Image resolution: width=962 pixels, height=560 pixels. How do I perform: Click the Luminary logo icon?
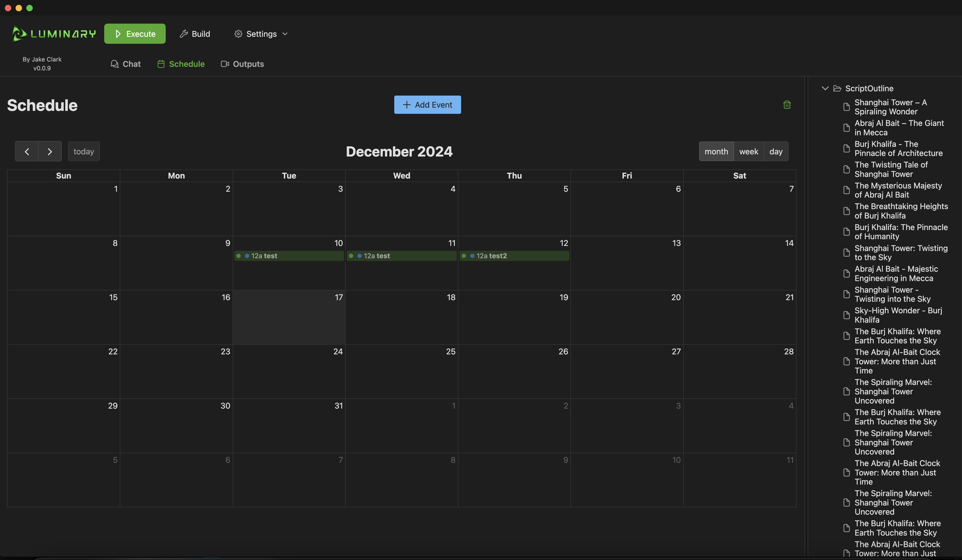(19, 34)
